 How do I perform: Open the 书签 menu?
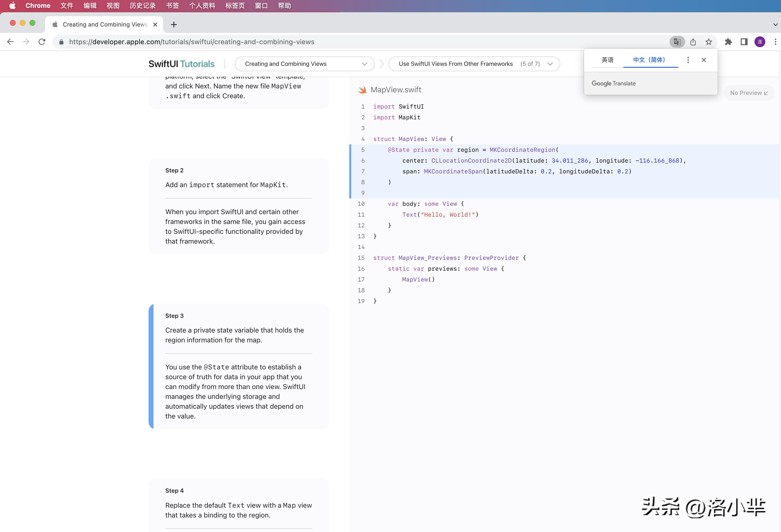172,6
